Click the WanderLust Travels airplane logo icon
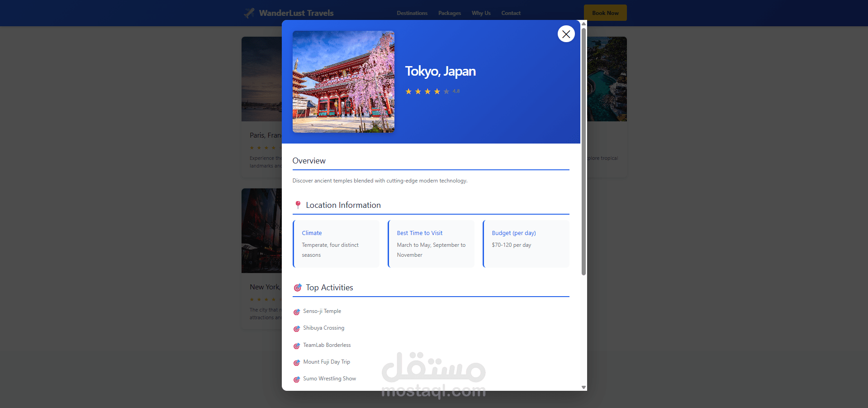The image size is (868, 408). click(249, 13)
